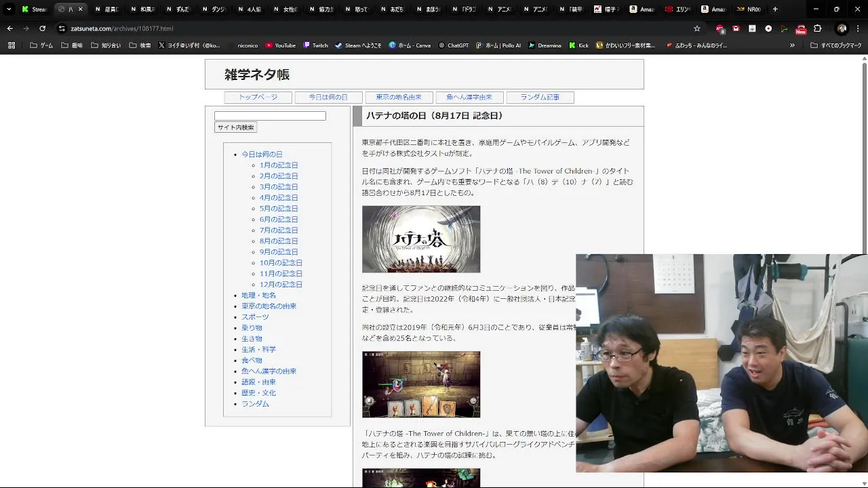
Task: Open the Steam へようこそ bookmark
Action: 359,45
